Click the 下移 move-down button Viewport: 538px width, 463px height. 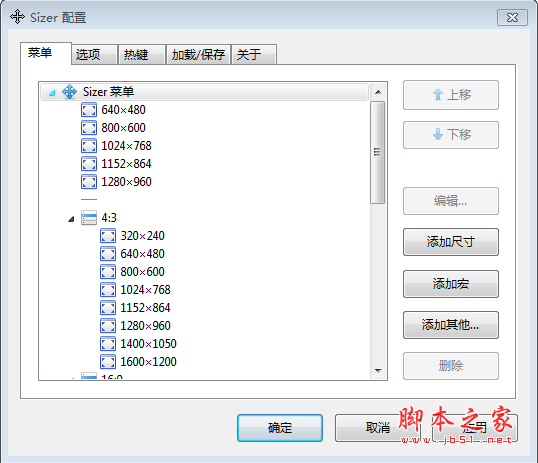point(451,135)
